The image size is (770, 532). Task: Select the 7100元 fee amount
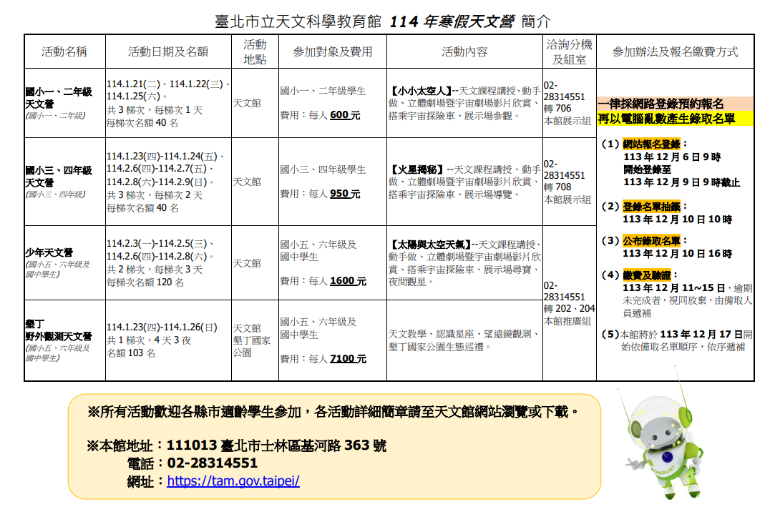tap(348, 359)
